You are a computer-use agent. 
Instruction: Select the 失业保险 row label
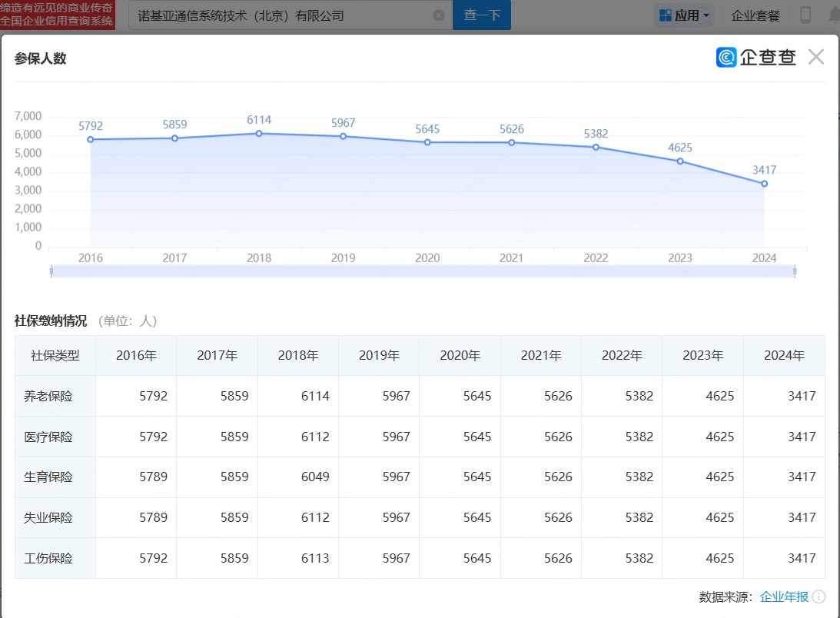pos(48,517)
